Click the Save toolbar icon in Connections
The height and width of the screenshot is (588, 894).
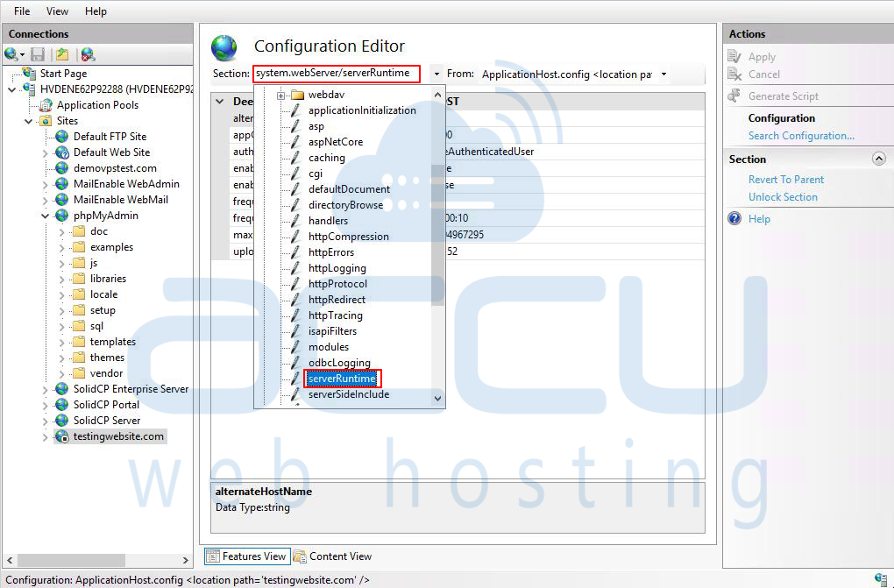click(x=38, y=54)
